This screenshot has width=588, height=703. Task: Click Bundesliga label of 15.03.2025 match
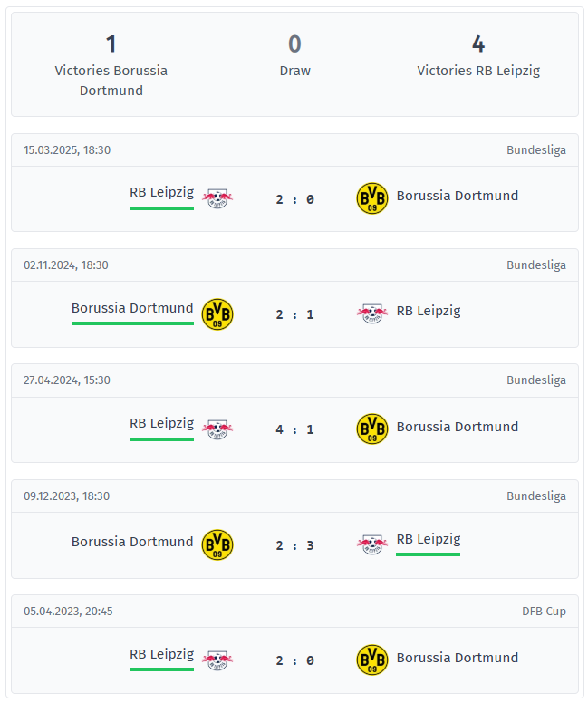coord(535,150)
